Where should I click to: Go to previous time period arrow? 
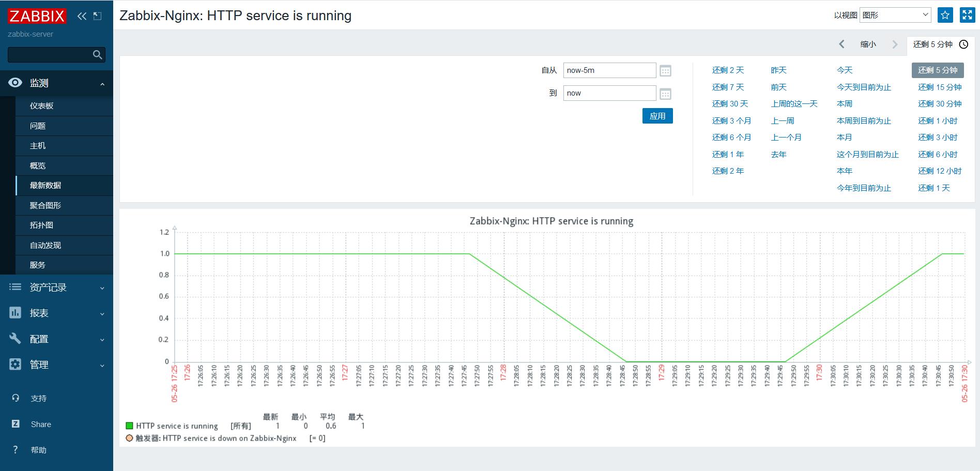click(x=841, y=44)
